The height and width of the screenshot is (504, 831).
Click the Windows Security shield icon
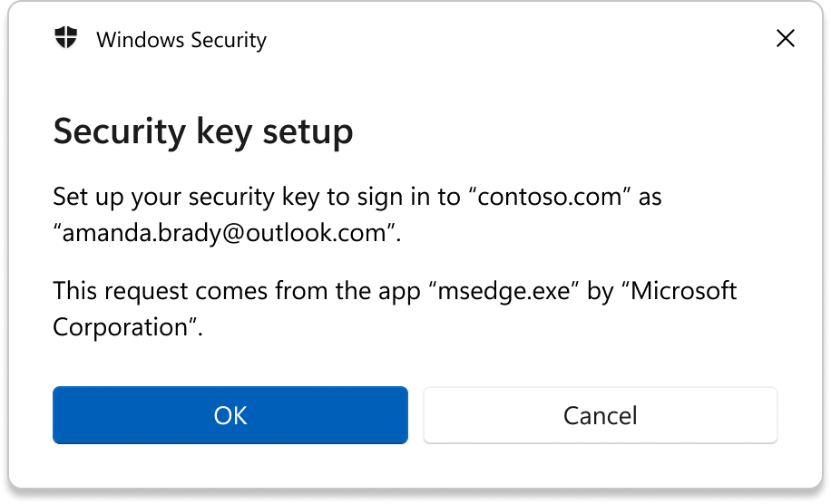[66, 37]
